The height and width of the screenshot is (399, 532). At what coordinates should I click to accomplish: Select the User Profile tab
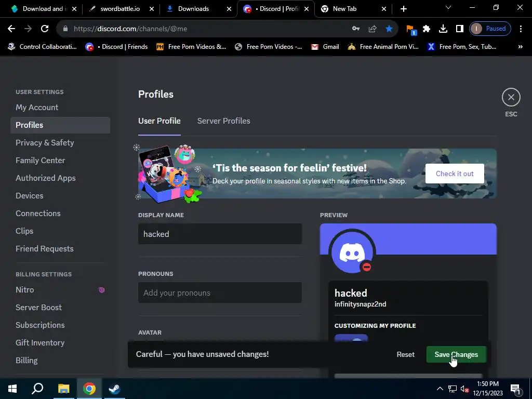tap(159, 121)
